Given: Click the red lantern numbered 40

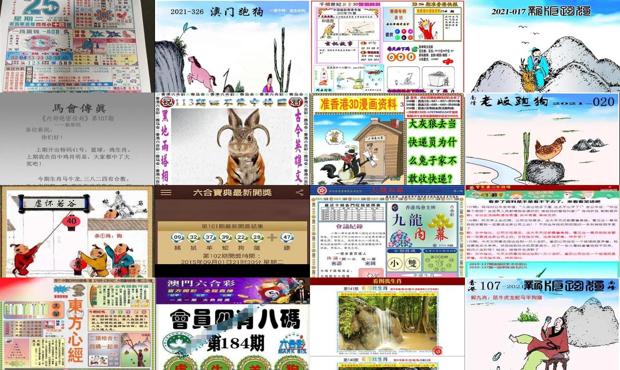Looking at the screenshot, I should click(x=71, y=221).
